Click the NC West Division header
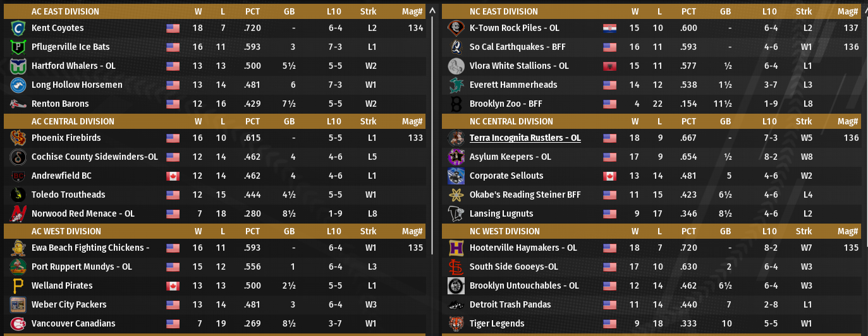The image size is (868, 336). [x=504, y=231]
